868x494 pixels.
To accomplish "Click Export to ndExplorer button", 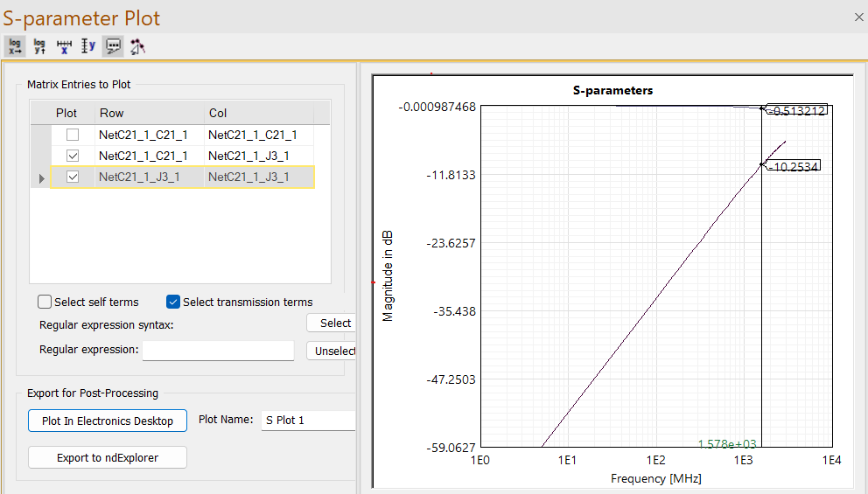I will pyautogui.click(x=108, y=457).
